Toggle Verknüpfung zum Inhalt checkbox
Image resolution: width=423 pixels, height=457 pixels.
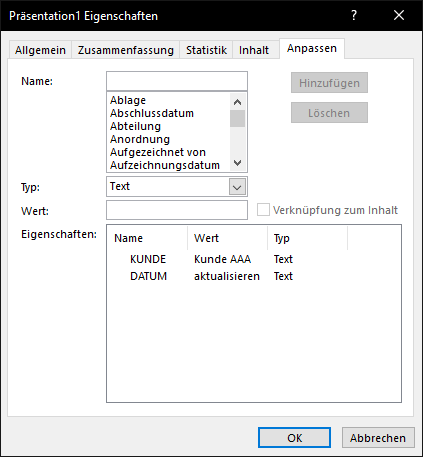pos(263,210)
